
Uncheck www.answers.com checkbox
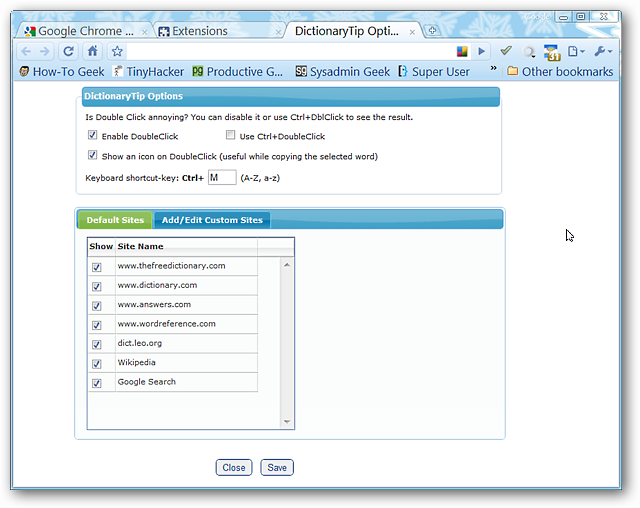tap(97, 306)
